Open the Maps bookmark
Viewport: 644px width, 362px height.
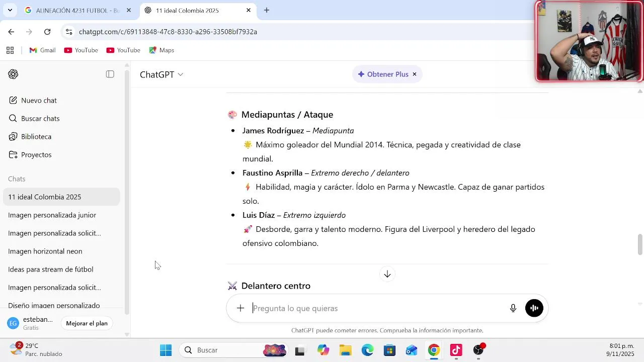tap(162, 50)
